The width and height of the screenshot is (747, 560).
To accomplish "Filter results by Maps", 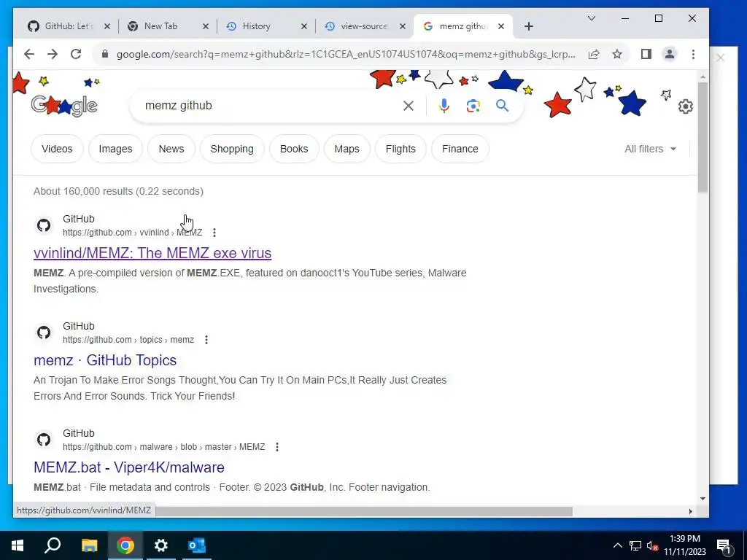I will tap(347, 149).
